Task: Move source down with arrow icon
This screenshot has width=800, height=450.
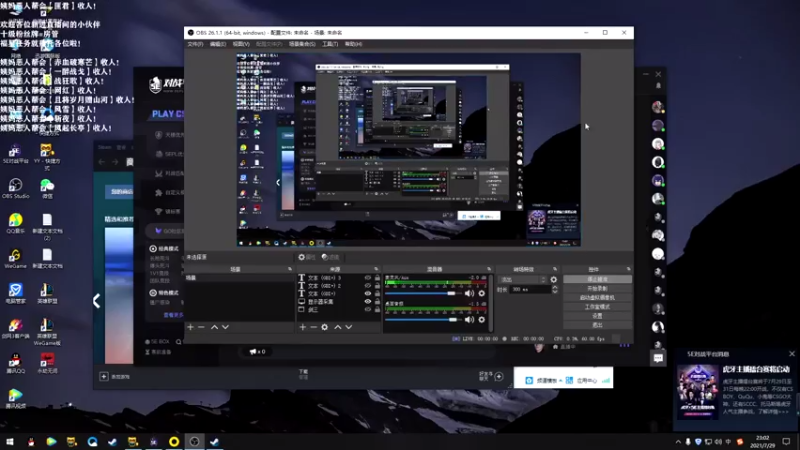Action: (348, 327)
